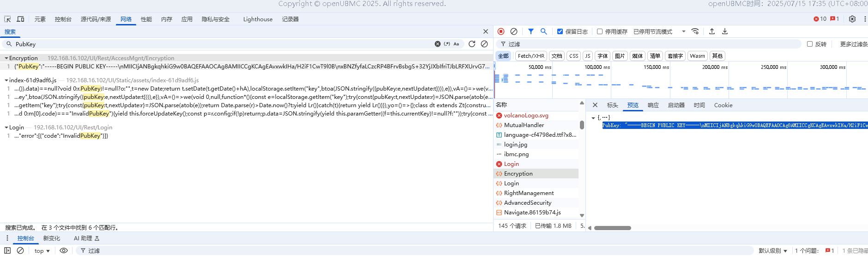868x256 pixels.
Task: Click the network filter funnel icon
Action: (531, 31)
